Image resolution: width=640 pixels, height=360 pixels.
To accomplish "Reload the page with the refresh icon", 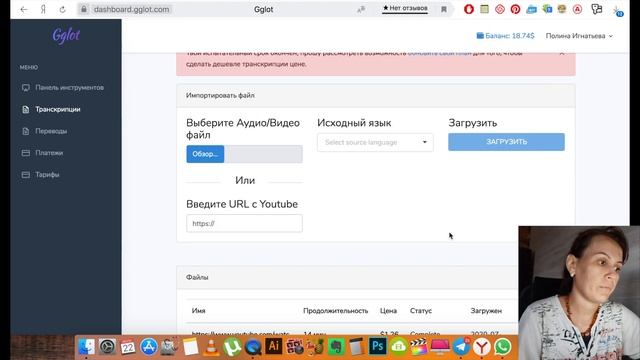I will point(62,9).
